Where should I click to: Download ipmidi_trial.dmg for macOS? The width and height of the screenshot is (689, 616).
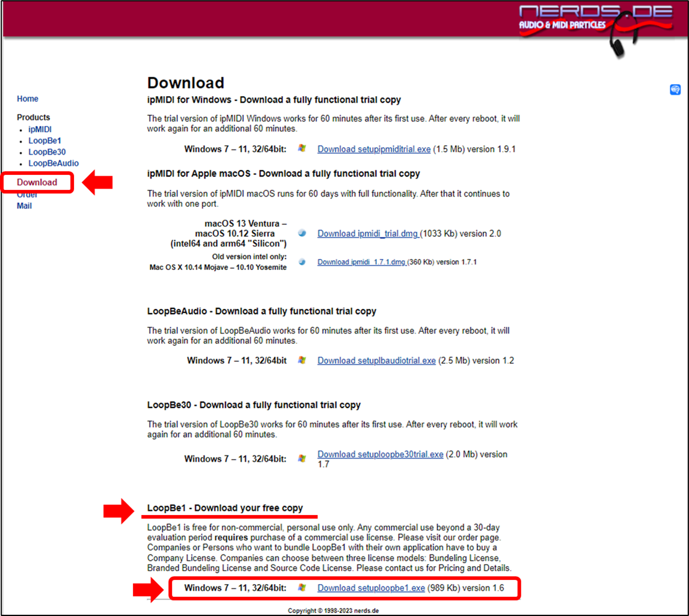[x=368, y=233]
